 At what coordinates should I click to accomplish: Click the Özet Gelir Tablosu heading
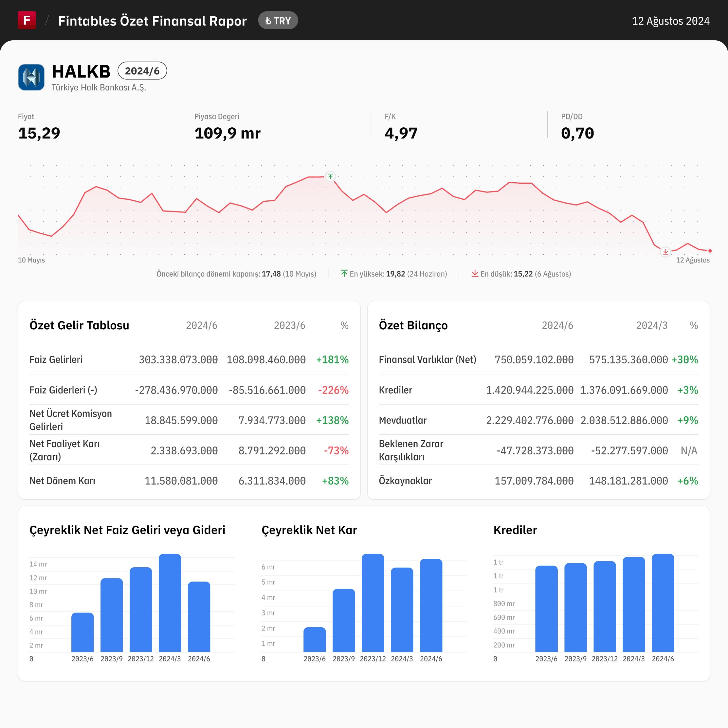[x=79, y=325]
